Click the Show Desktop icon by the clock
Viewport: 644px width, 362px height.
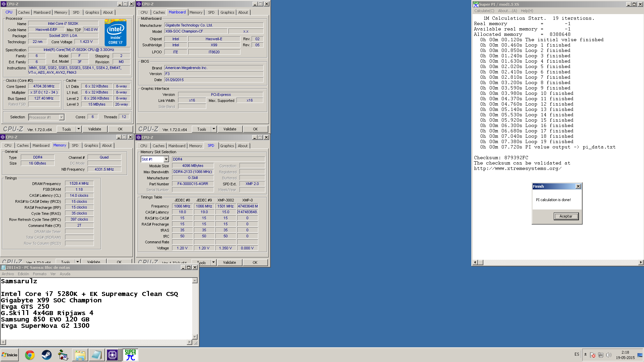coord(640,355)
